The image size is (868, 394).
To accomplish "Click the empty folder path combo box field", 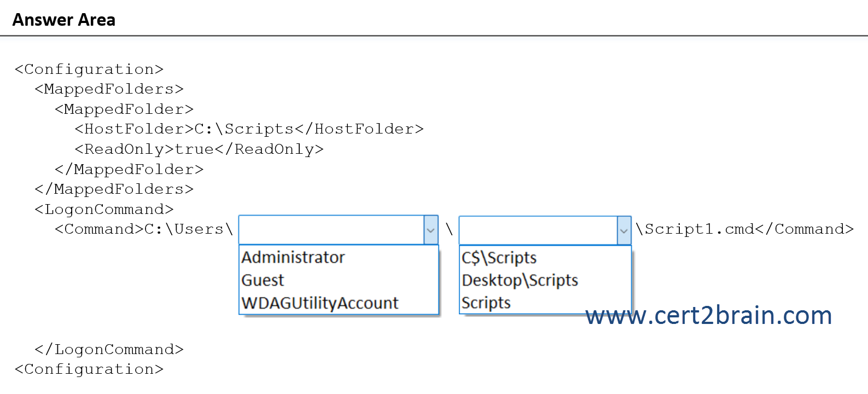I will [x=538, y=230].
